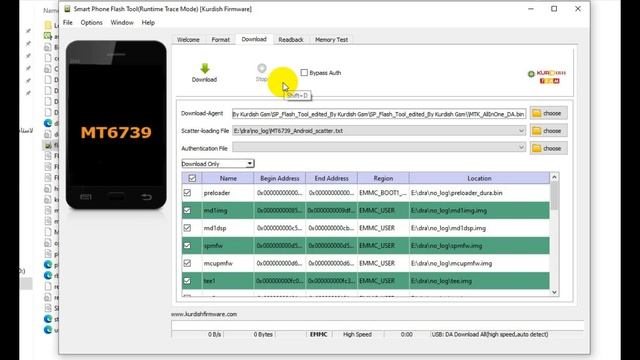
Task: Uncheck the md1img partition checkbox
Action: click(x=187, y=210)
